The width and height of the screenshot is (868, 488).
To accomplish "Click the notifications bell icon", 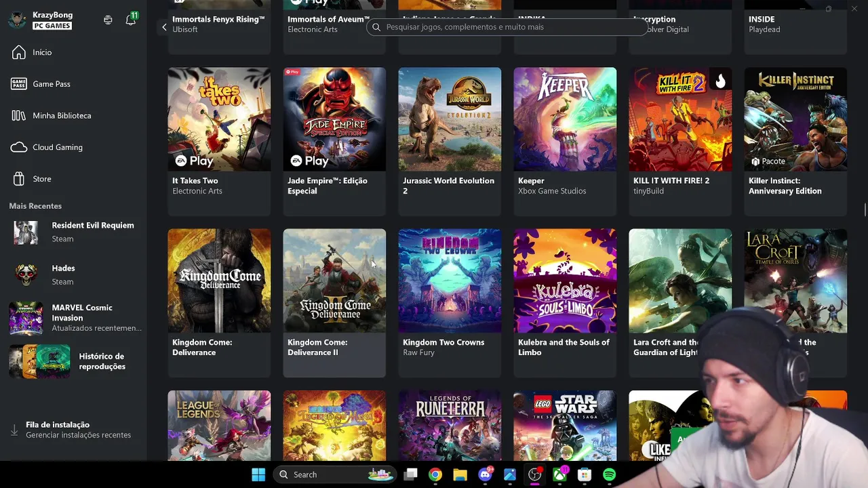I will (x=130, y=20).
